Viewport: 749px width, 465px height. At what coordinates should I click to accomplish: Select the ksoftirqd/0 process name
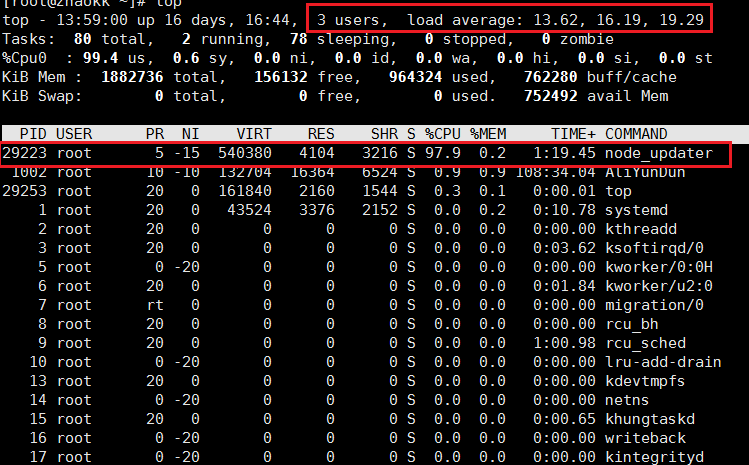click(x=654, y=248)
